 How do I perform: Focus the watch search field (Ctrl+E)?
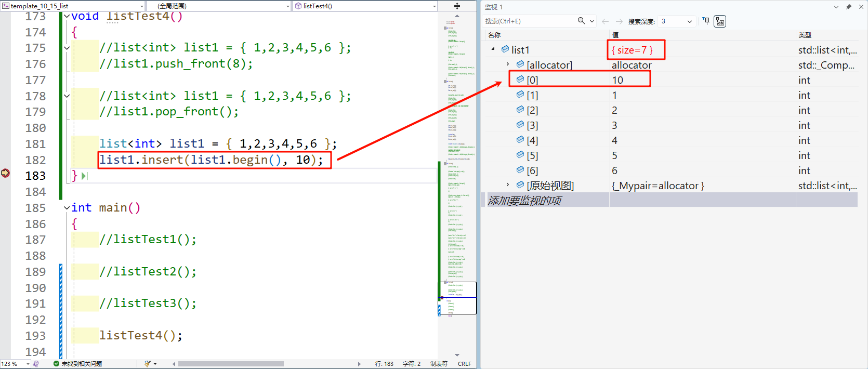coord(529,21)
